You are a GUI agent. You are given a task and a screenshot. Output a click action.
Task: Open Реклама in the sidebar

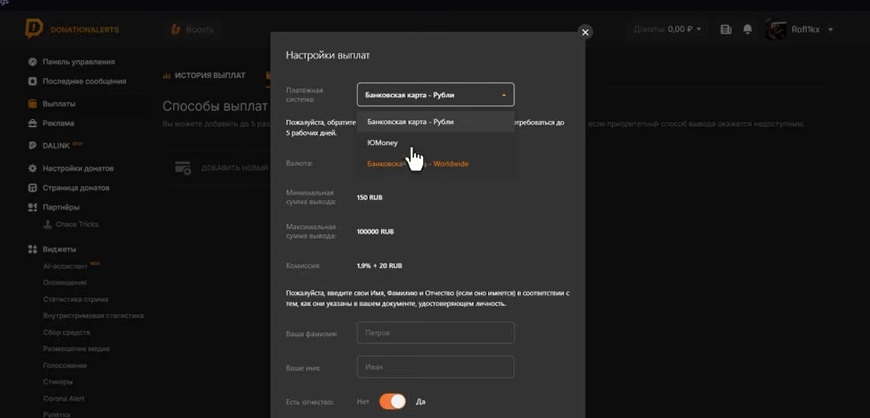tap(58, 123)
